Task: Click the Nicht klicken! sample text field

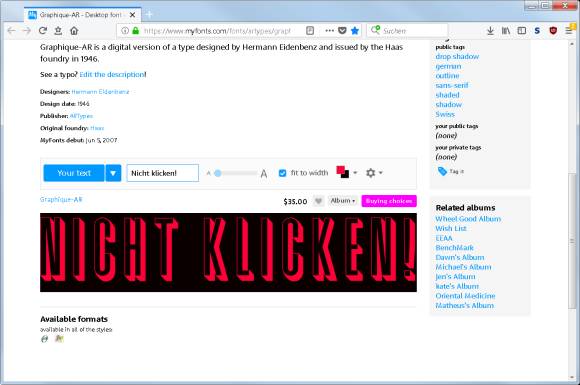Action: pyautogui.click(x=163, y=173)
